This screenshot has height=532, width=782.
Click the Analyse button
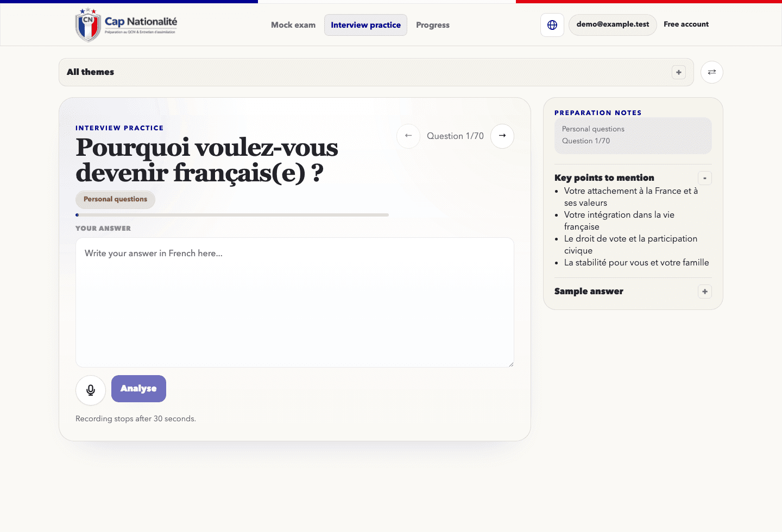click(138, 389)
